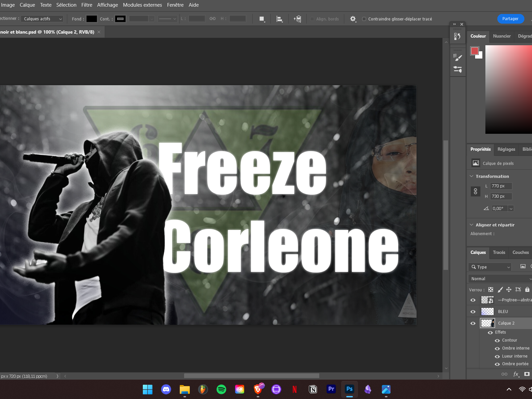Open status bar info arrow menu
532x399 pixels.
pos(57,376)
